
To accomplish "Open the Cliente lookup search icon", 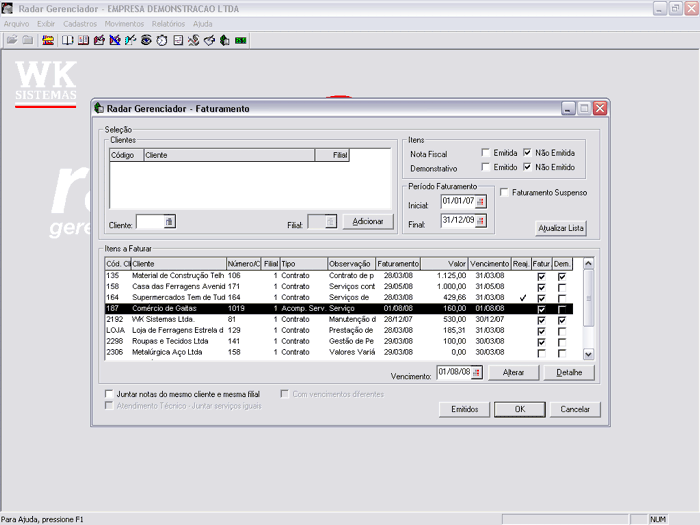I will [x=170, y=222].
